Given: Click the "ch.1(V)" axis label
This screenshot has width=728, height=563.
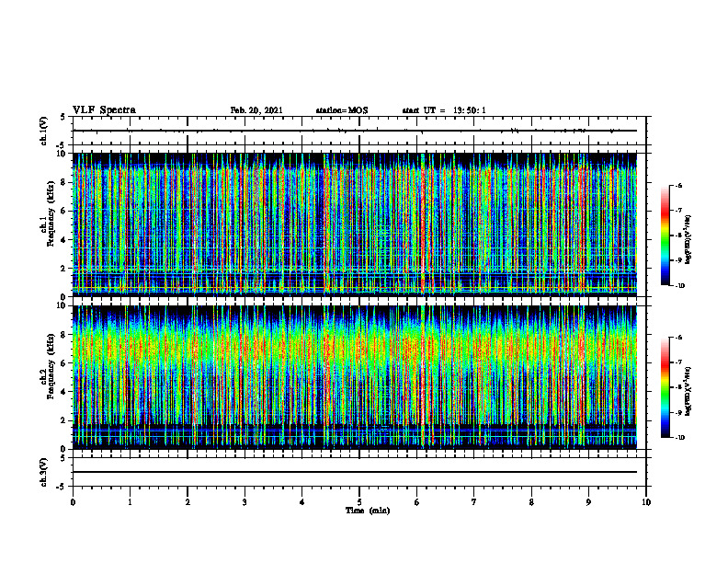Looking at the screenshot, I should pyautogui.click(x=43, y=131).
